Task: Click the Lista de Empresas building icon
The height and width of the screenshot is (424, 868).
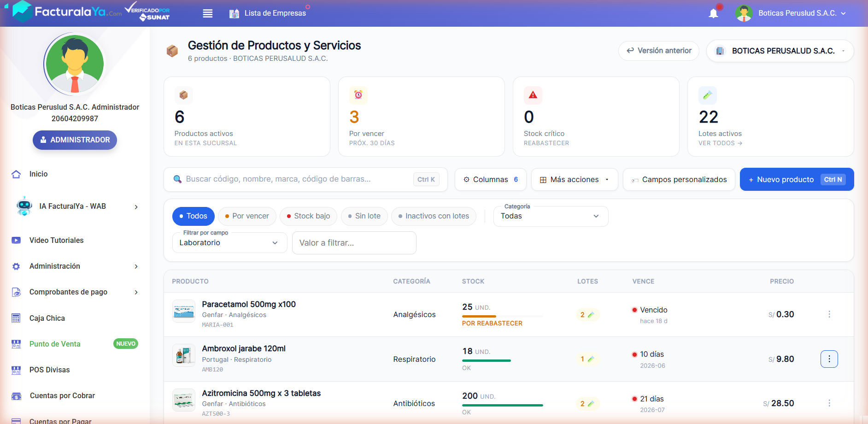Action: pyautogui.click(x=234, y=13)
